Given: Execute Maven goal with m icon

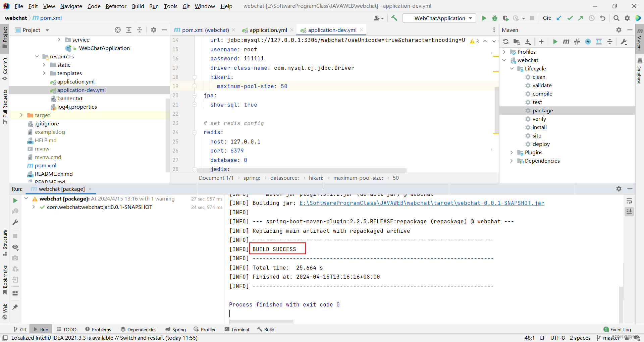Looking at the screenshot, I should (566, 42).
